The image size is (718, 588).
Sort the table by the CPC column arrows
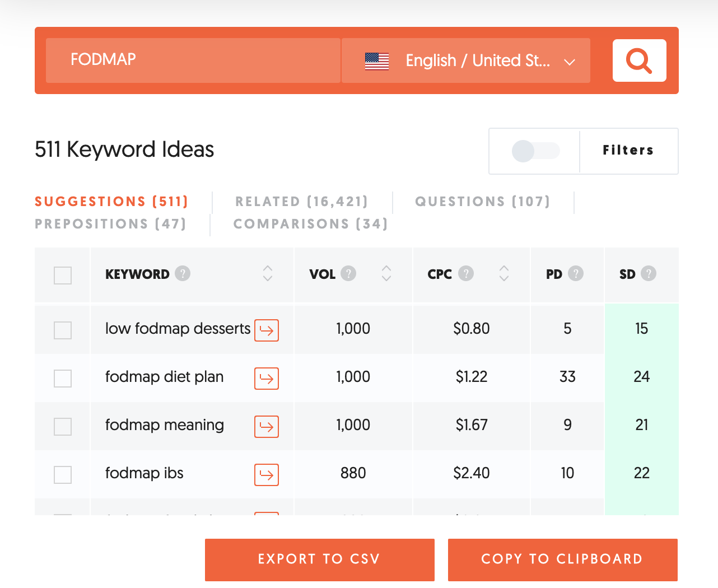504,273
